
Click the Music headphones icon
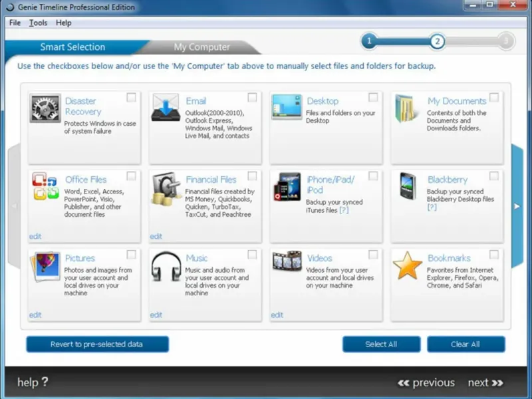coord(166,267)
